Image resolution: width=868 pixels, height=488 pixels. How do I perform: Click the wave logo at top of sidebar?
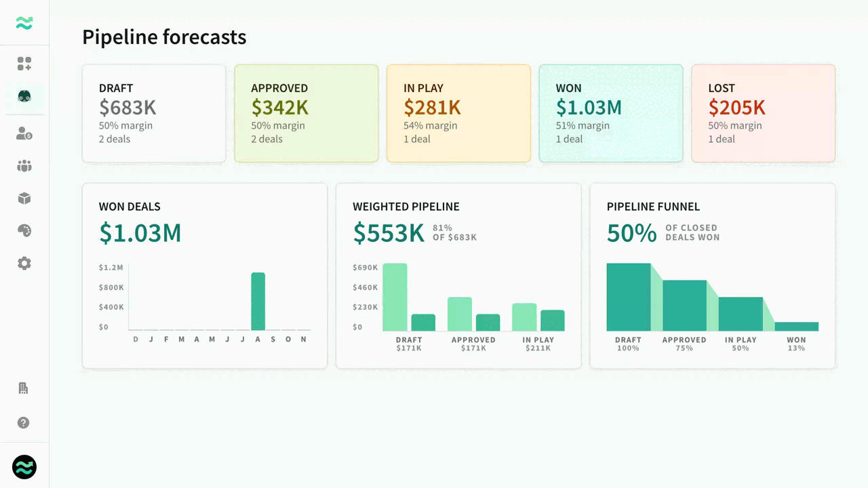[24, 24]
